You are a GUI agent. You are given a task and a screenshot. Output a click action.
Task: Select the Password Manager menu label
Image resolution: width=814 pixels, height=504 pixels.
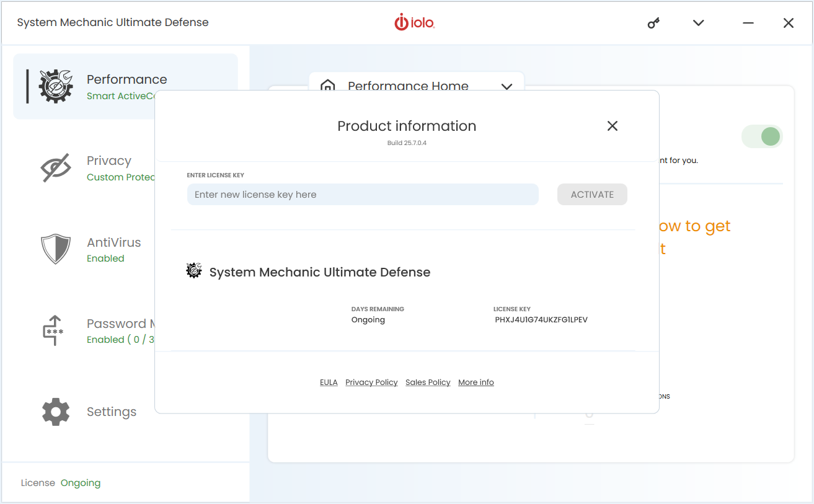(x=120, y=324)
